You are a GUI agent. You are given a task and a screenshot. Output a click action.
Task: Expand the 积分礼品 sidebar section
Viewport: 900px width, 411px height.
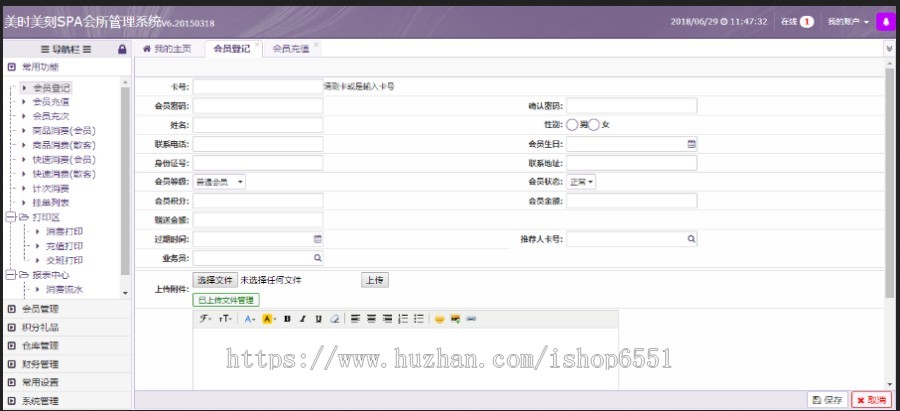pos(67,327)
